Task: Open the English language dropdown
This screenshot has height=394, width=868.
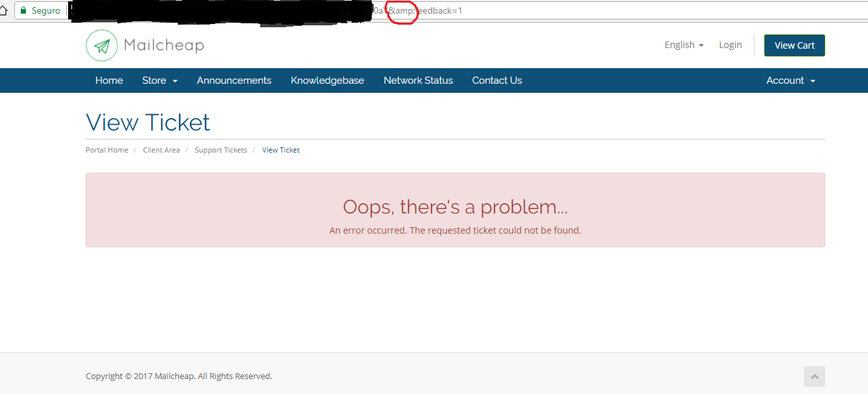Action: click(684, 45)
